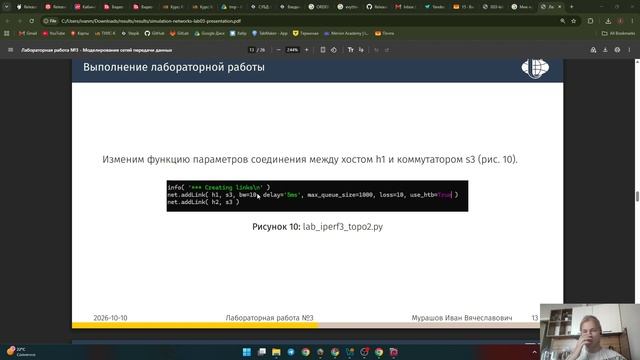This screenshot has height=360, width=640.
Task: Open the ТУИС bookmark
Action: (x=105, y=33)
